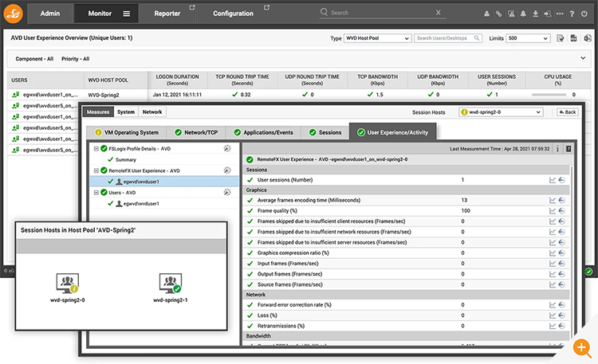598x364 pixels.
Task: Click the WVD-Spring2 host pool link
Action: pyautogui.click(x=104, y=95)
